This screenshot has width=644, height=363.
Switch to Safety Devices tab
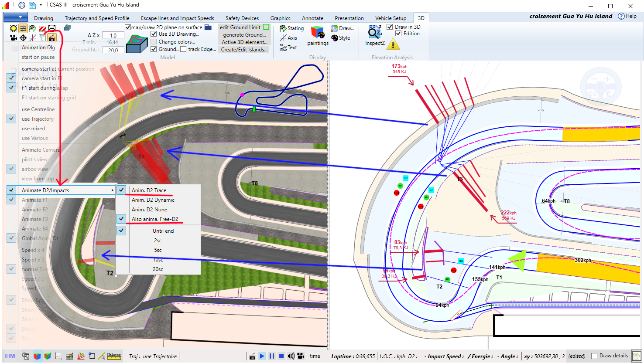coord(242,18)
